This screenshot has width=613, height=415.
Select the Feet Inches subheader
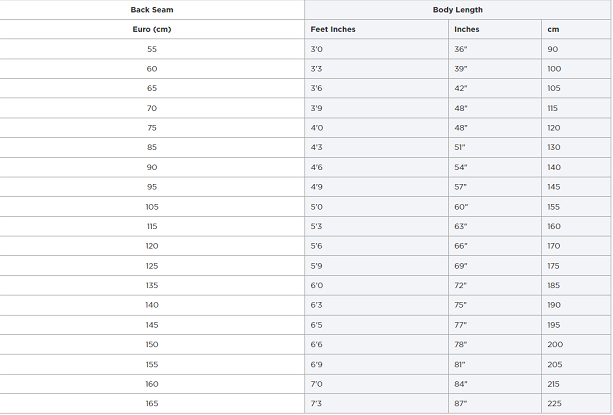coord(333,29)
